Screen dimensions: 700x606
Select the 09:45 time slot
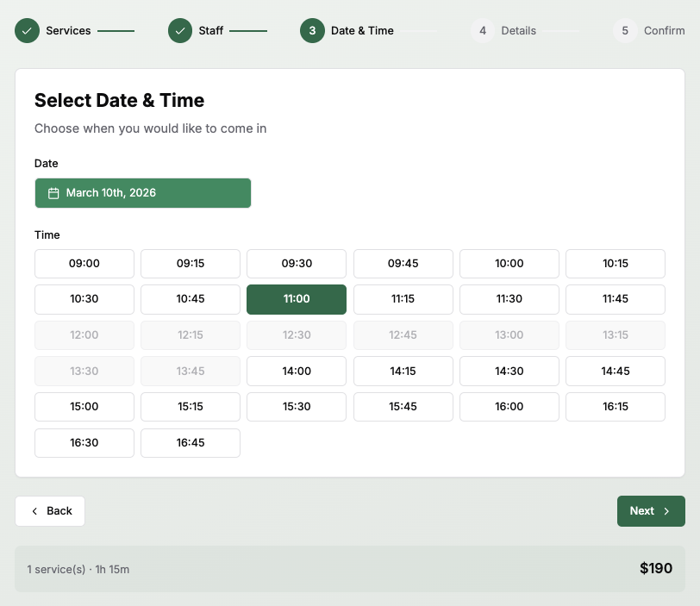click(403, 264)
